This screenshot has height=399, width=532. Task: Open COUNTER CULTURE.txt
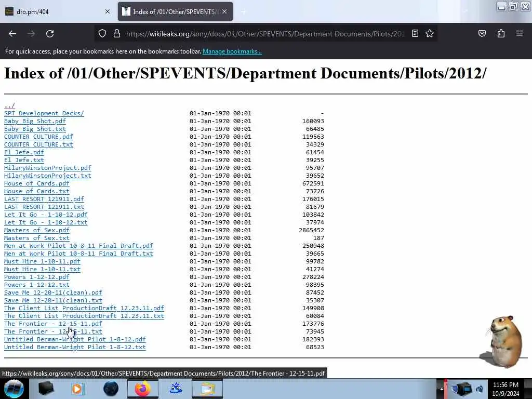pyautogui.click(x=38, y=144)
